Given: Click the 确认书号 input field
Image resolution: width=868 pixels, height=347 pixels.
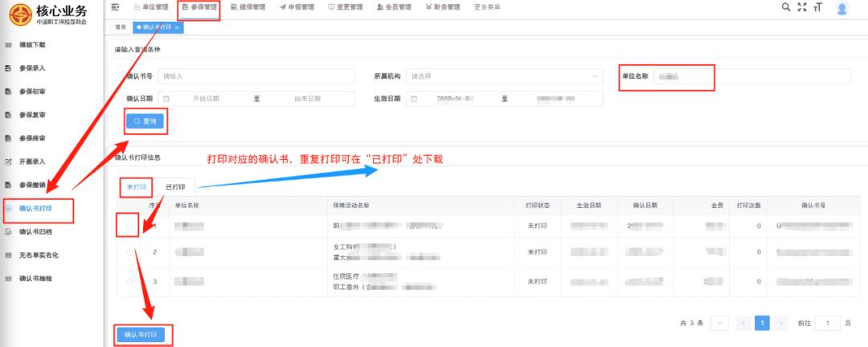Looking at the screenshot, I should (x=256, y=76).
